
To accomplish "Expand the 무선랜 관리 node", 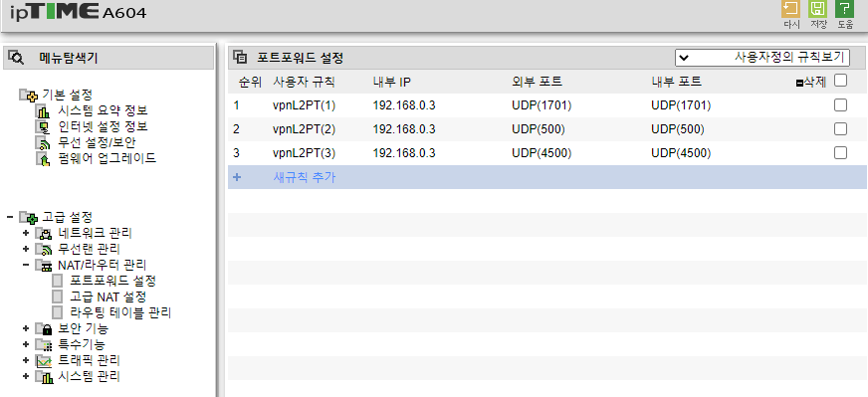I will 26,249.
